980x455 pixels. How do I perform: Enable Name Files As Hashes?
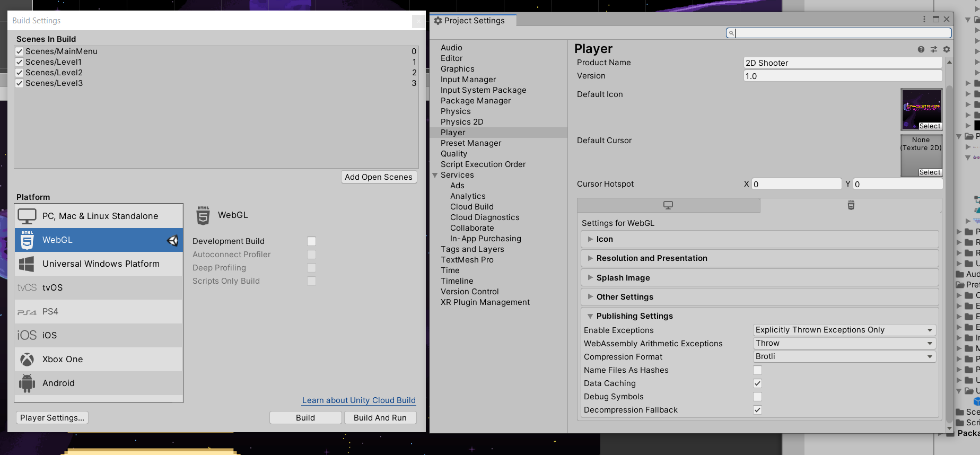pos(758,370)
